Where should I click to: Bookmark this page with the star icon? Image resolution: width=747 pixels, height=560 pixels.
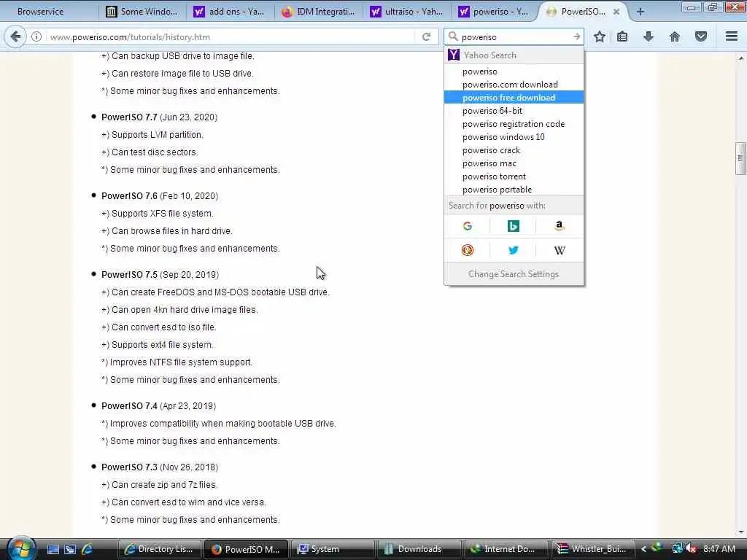pyautogui.click(x=600, y=36)
